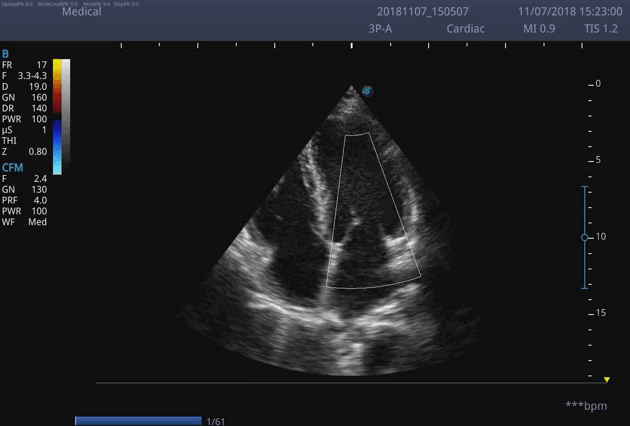Click the WriteFR: 9.4 debug readout
The width and height of the screenshot is (630, 426).
pos(96,4)
